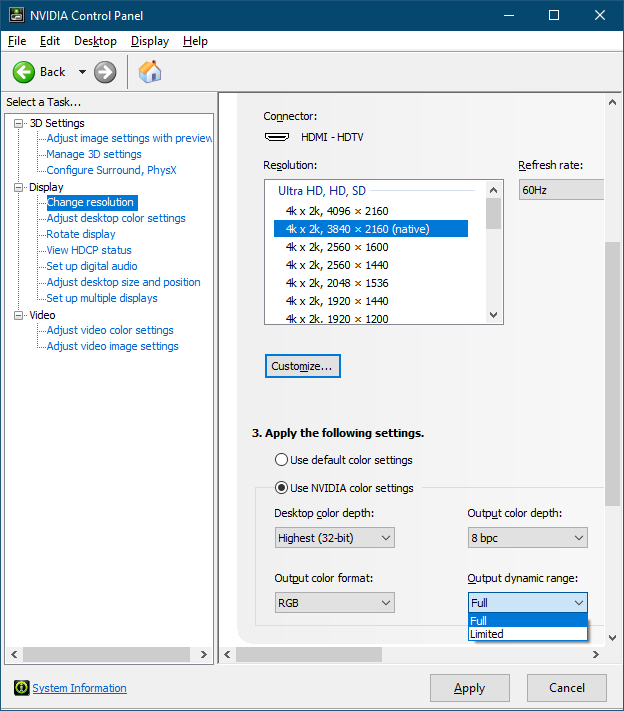Select Change resolution task
The image size is (624, 711).
[x=91, y=202]
